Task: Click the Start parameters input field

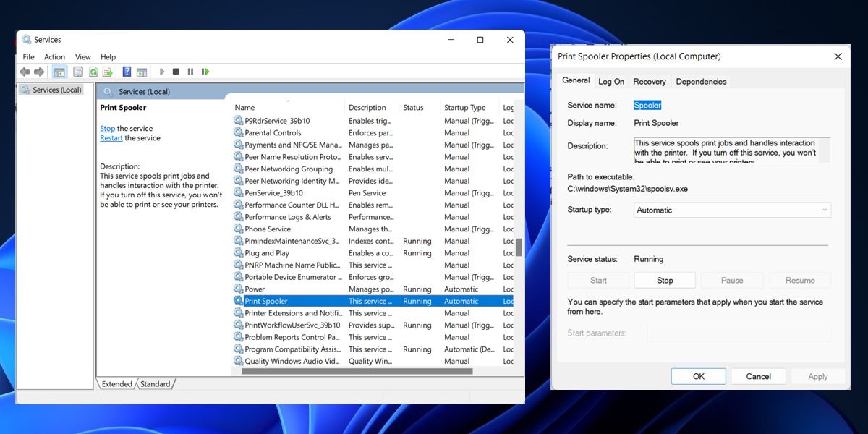Action: tap(739, 333)
